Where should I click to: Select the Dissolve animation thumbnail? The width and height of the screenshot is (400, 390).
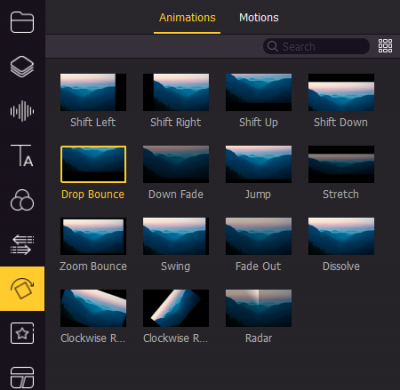pyautogui.click(x=341, y=236)
